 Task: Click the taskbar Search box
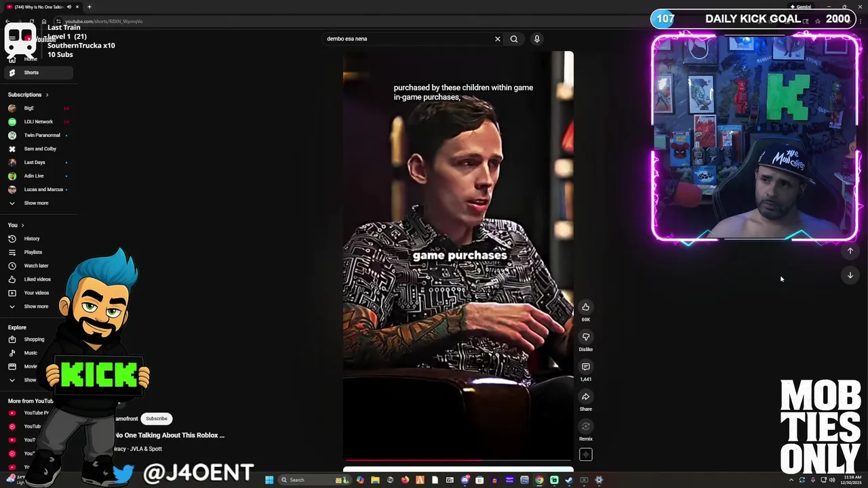tap(315, 480)
